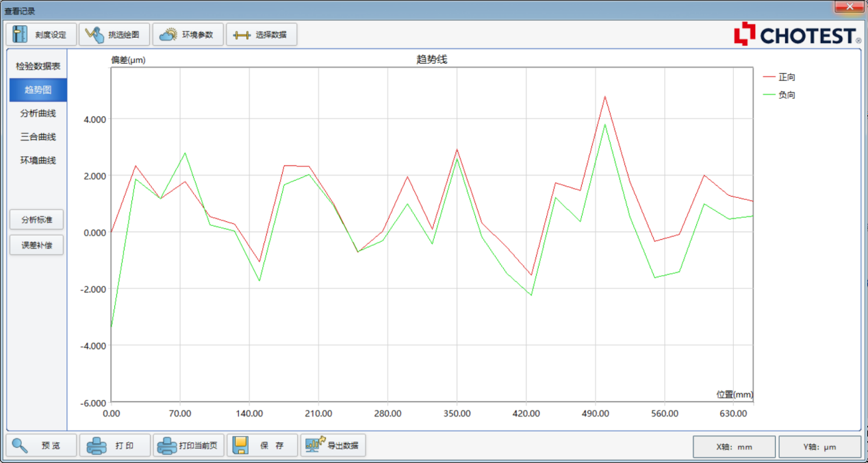868x463 pixels.
Task: Click the red 正向 legend line
Action: tap(769, 77)
